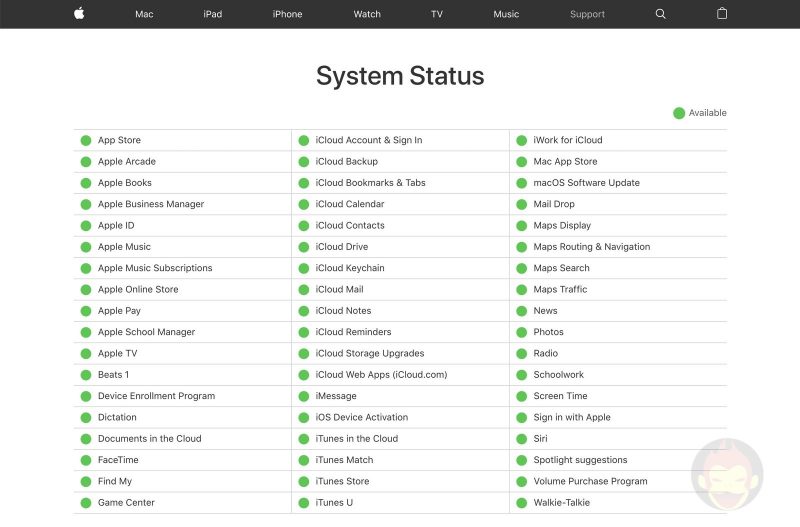Image resolution: width=800 pixels, height=527 pixels.
Task: Go to the Support menu item
Action: click(587, 14)
